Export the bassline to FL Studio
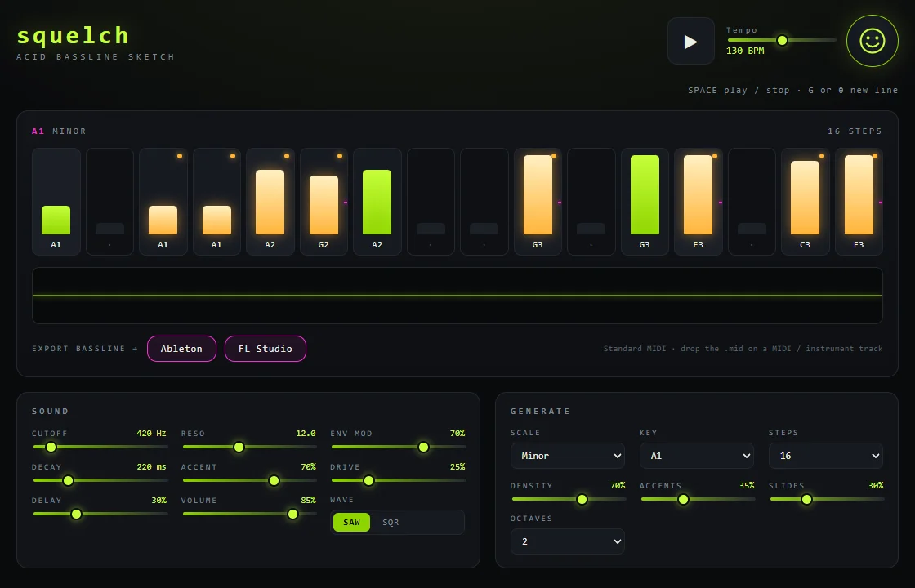 [266, 349]
